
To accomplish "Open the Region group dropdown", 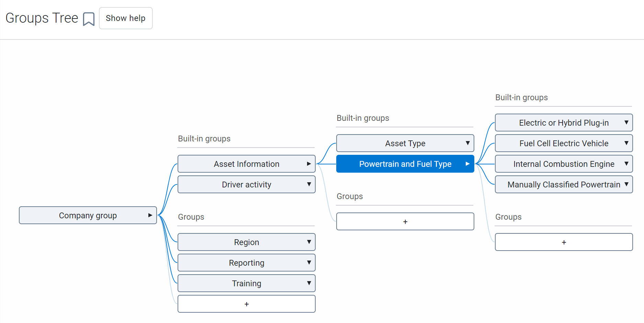I will (x=309, y=242).
